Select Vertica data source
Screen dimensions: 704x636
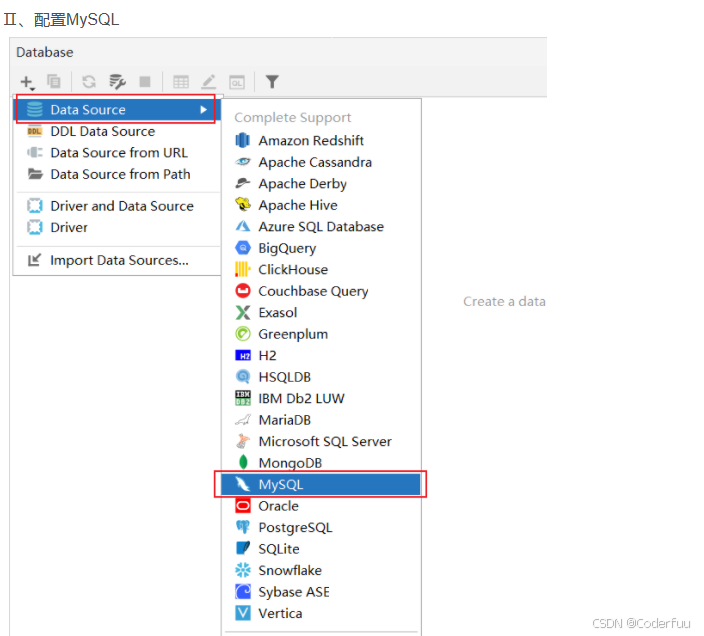coord(321,614)
